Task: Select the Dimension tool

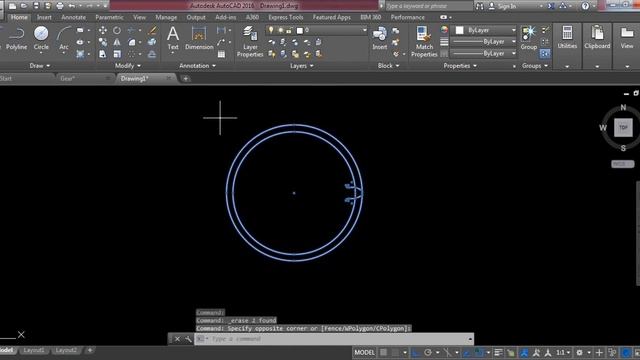Action: tap(199, 38)
